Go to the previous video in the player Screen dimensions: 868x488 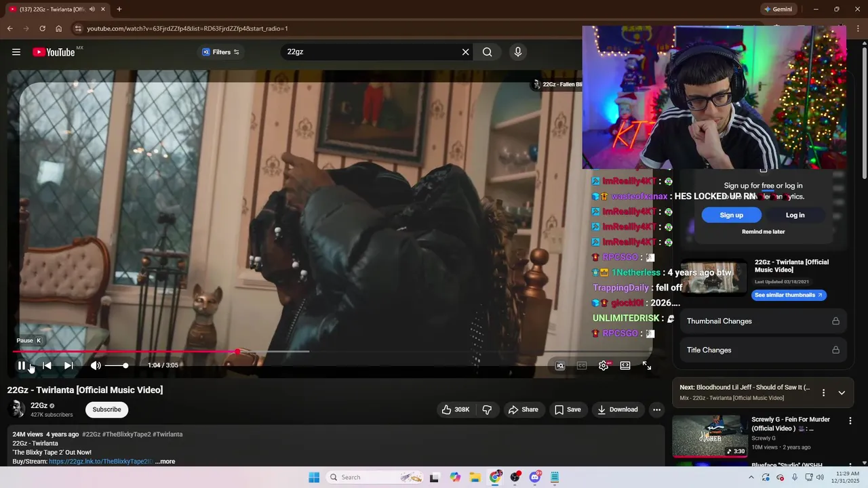[47, 365]
